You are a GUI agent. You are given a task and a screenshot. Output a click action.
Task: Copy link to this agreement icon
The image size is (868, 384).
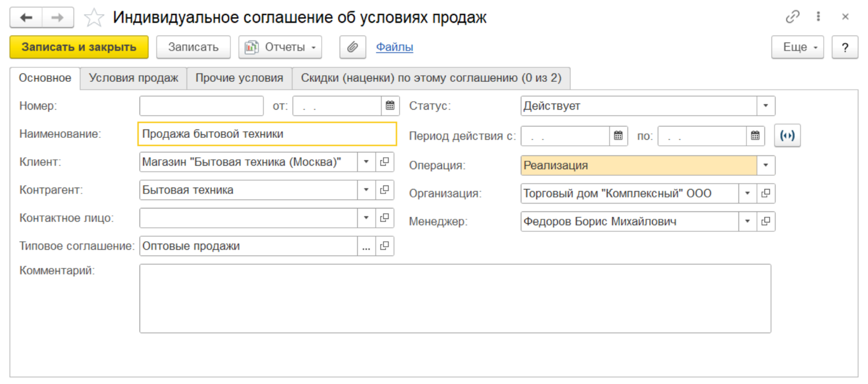[x=793, y=17]
